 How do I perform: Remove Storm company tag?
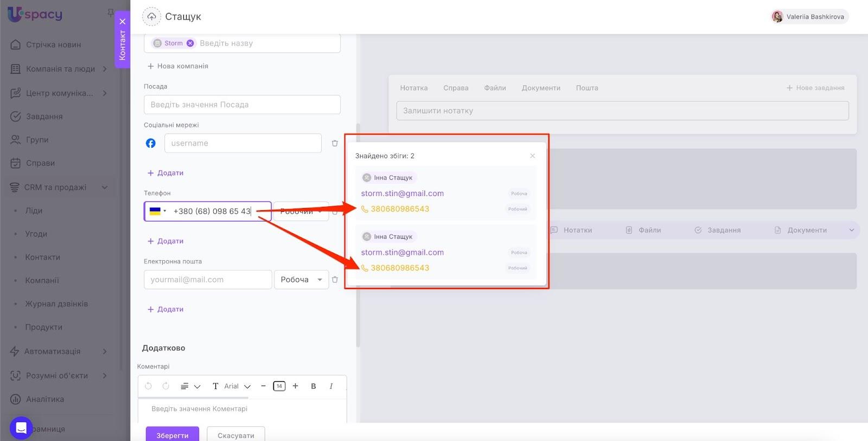(x=190, y=43)
